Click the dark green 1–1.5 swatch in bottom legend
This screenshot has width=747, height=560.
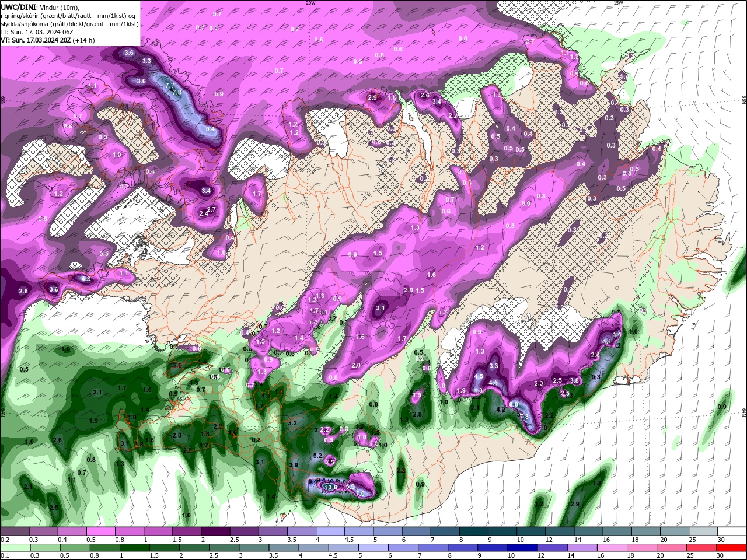[x=134, y=548]
